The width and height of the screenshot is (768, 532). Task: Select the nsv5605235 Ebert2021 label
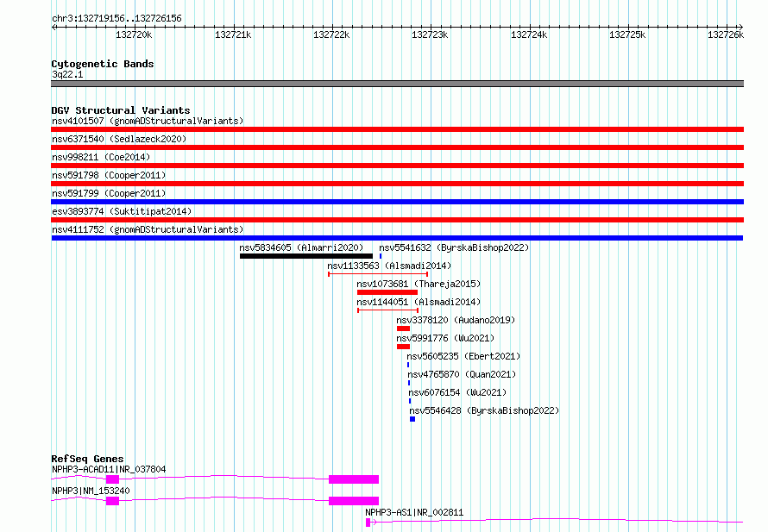click(463, 356)
